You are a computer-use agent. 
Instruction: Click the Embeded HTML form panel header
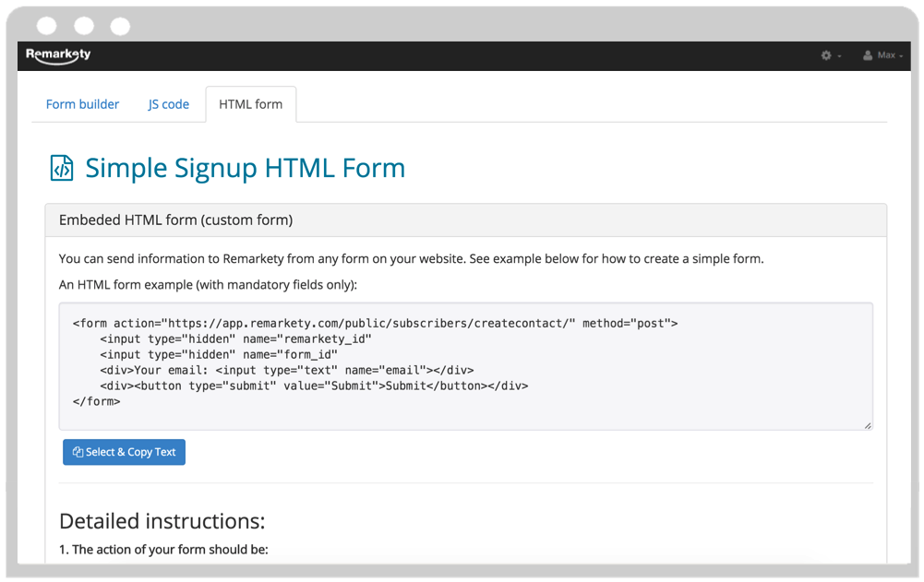(x=465, y=220)
